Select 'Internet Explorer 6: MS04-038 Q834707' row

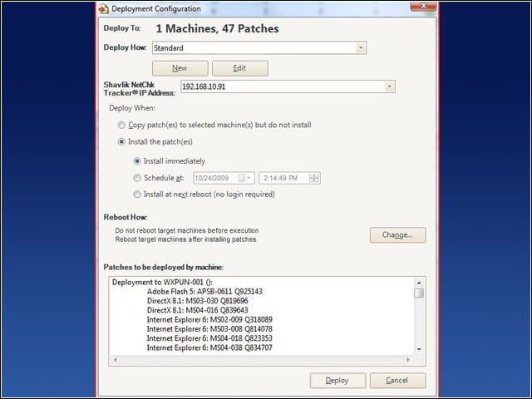tap(209, 347)
